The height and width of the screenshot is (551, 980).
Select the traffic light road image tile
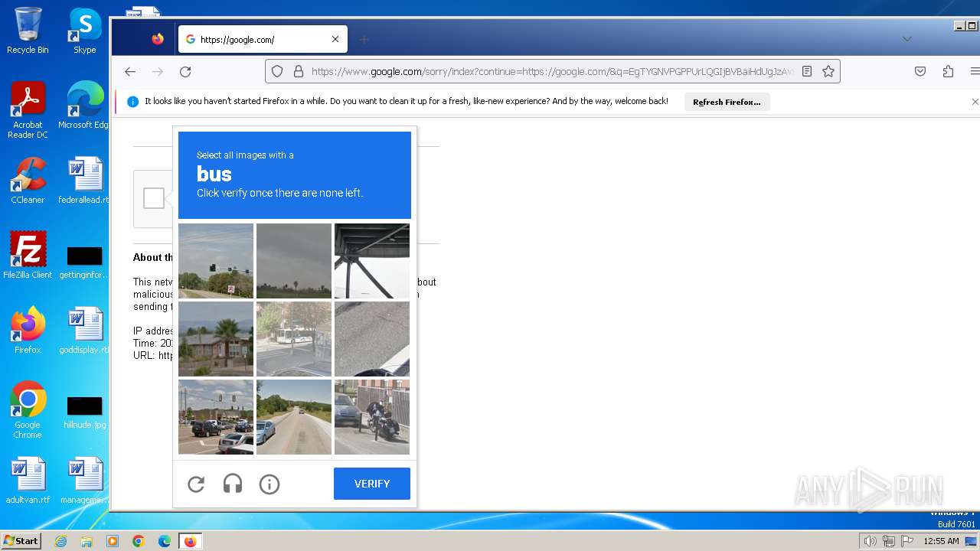216,261
